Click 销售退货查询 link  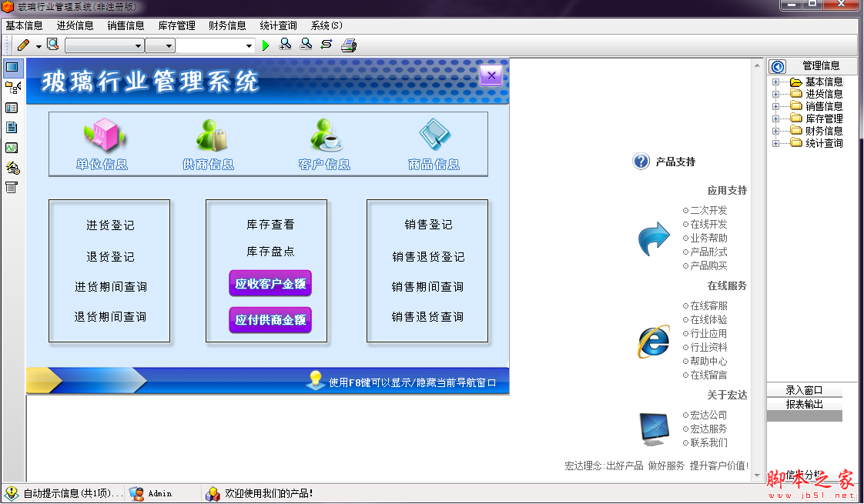pyautogui.click(x=427, y=317)
